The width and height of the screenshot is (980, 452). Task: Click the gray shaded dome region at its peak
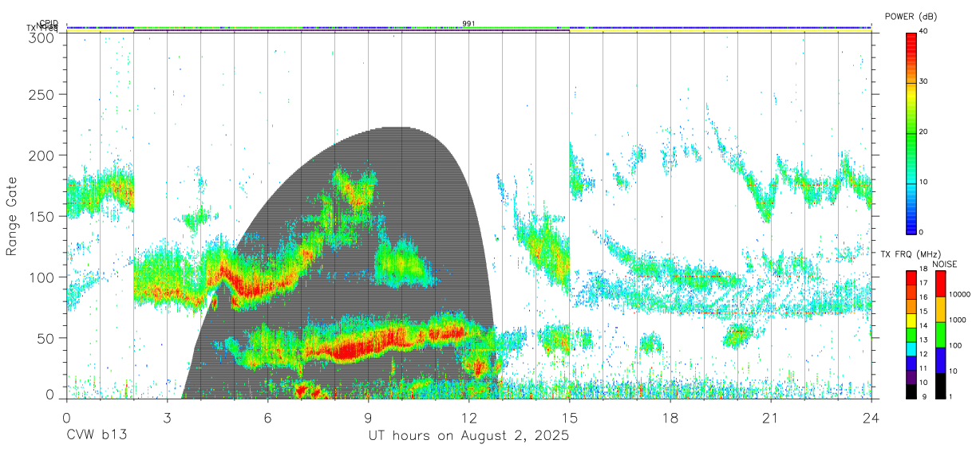(x=395, y=130)
